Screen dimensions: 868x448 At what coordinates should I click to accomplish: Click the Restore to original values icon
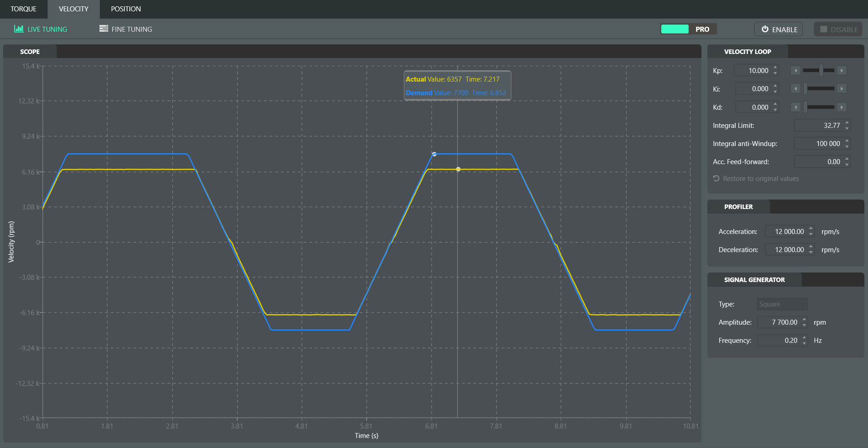pyautogui.click(x=716, y=179)
